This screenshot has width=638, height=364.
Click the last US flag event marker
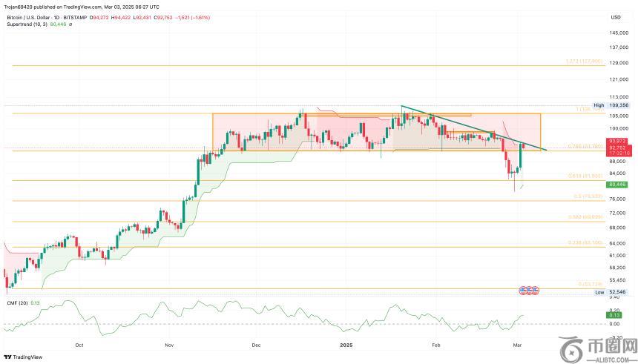click(x=536, y=289)
